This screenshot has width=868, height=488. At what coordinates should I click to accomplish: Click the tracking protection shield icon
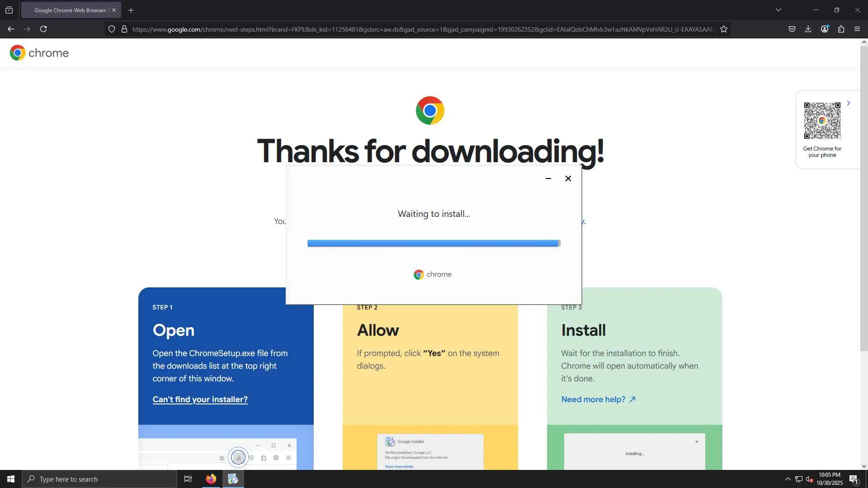point(112,29)
